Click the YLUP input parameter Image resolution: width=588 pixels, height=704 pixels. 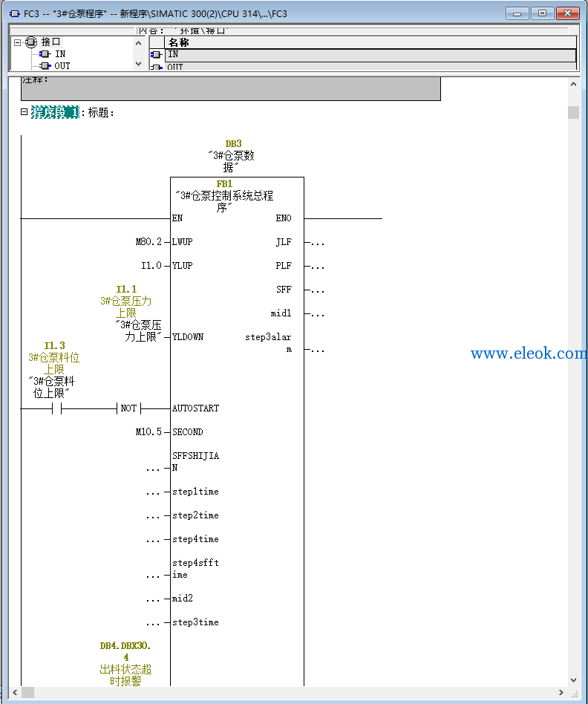tap(182, 266)
